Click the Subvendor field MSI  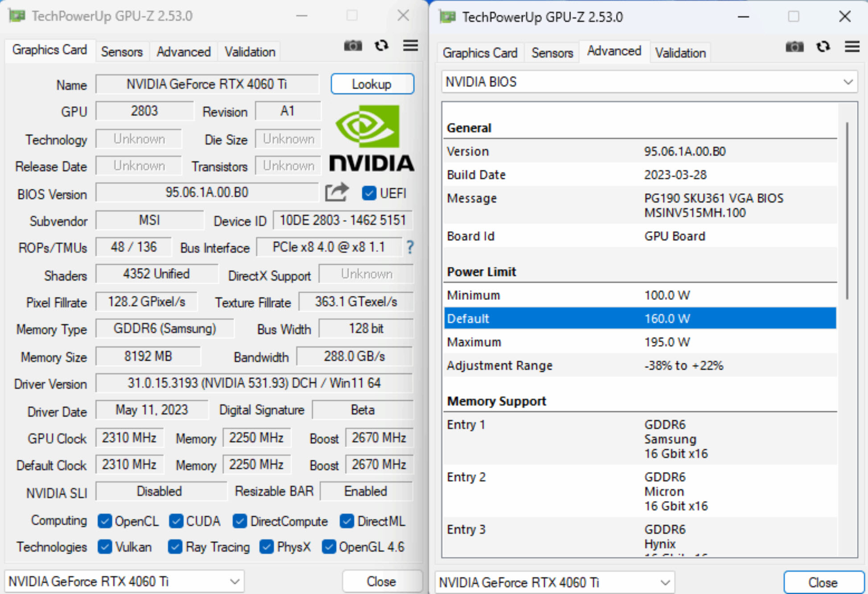click(x=149, y=220)
